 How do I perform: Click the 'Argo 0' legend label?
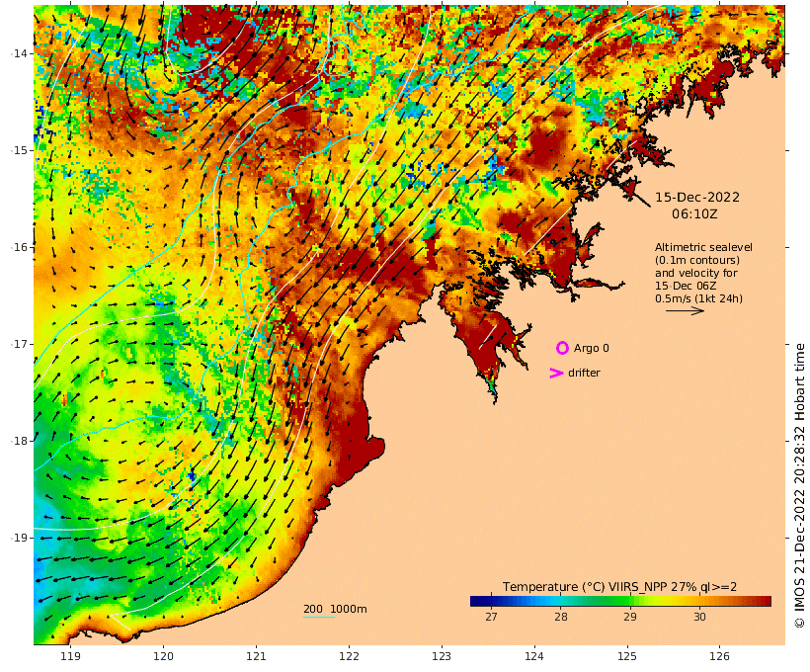(592, 349)
